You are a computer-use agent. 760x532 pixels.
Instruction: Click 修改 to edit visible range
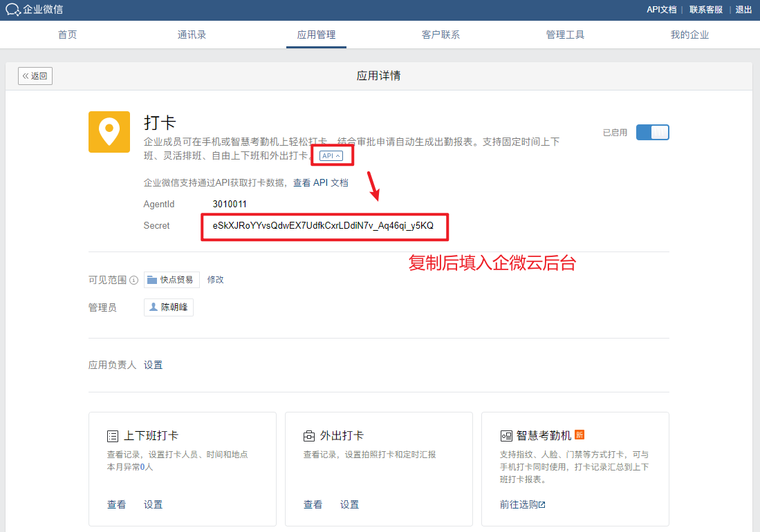[216, 280]
